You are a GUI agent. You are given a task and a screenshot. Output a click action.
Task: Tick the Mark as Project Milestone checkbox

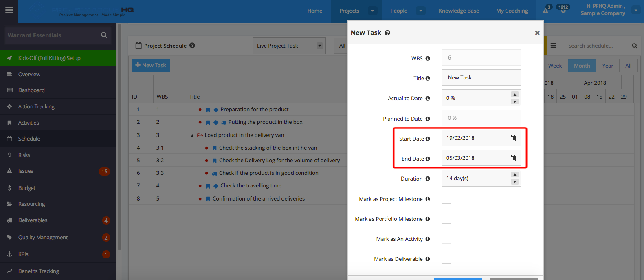click(446, 199)
